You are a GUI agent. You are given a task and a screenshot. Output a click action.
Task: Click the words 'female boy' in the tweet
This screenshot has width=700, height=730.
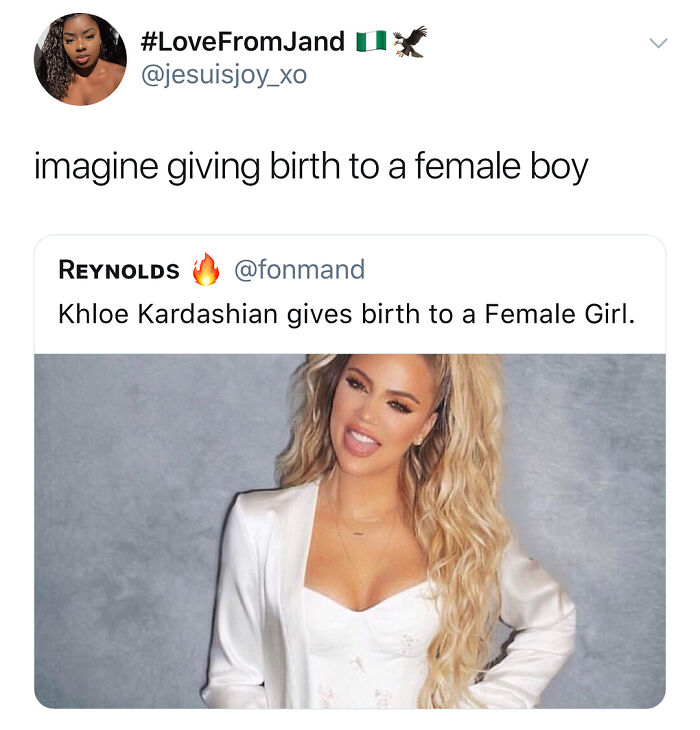(501, 167)
